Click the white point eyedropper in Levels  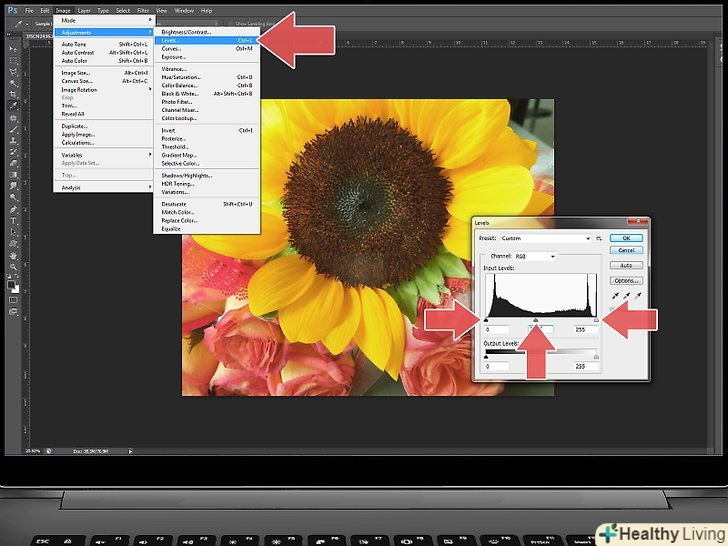636,297
